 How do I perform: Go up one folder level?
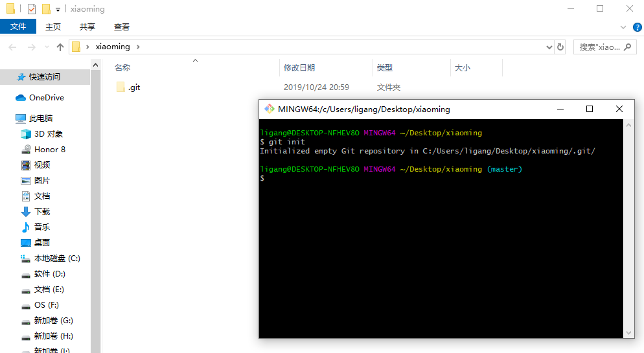[60, 47]
